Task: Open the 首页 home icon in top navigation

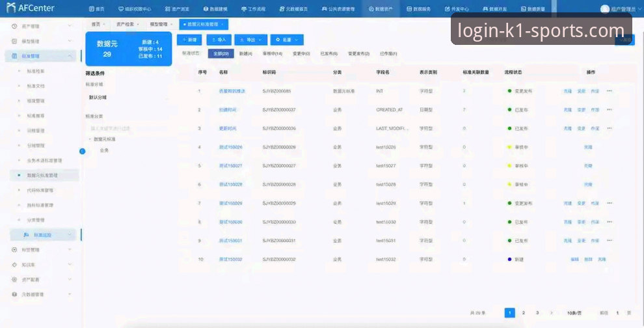Action: [x=92, y=8]
